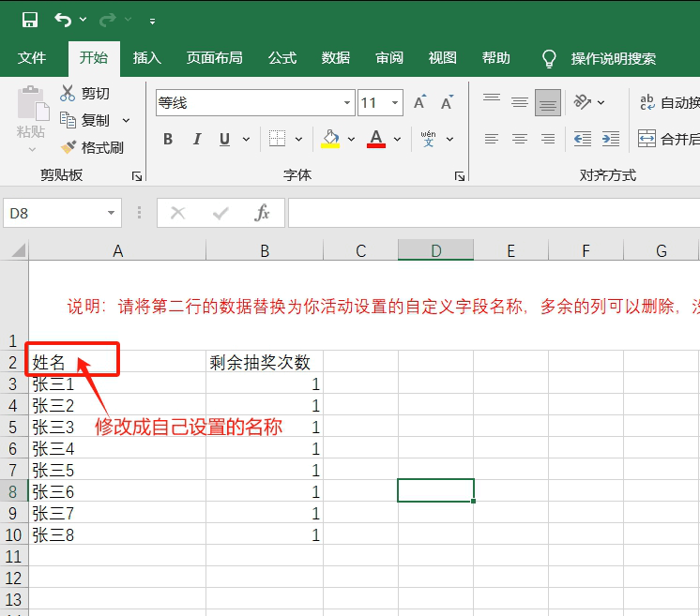Click the Paste clipboard icon

33,103
